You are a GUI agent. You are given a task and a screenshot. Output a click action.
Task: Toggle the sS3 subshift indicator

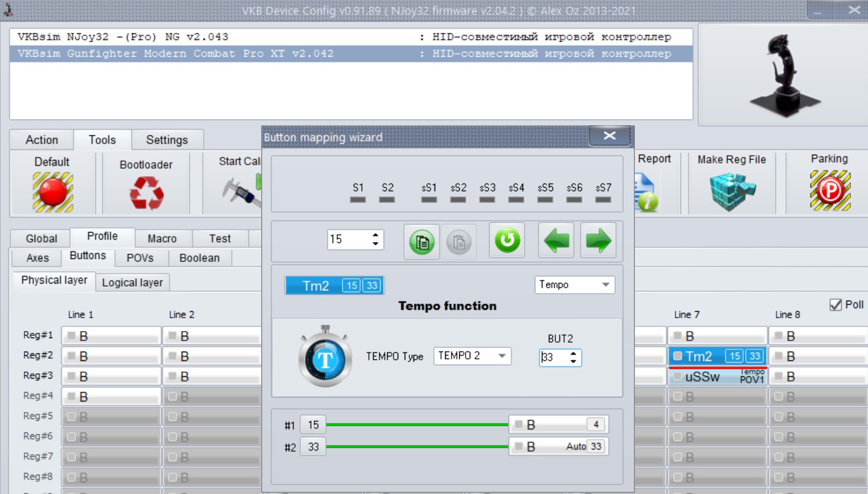coord(487,200)
